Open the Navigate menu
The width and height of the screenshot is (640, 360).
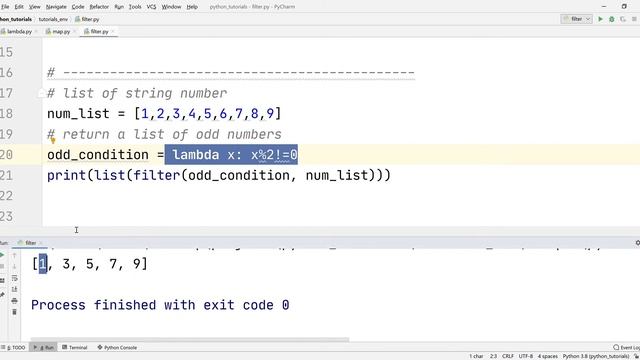click(56, 7)
